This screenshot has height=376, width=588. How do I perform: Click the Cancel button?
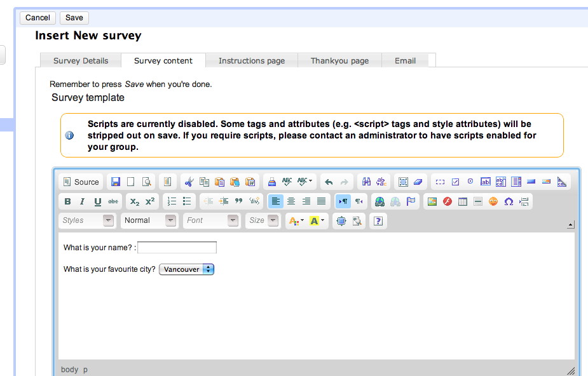[x=38, y=17]
